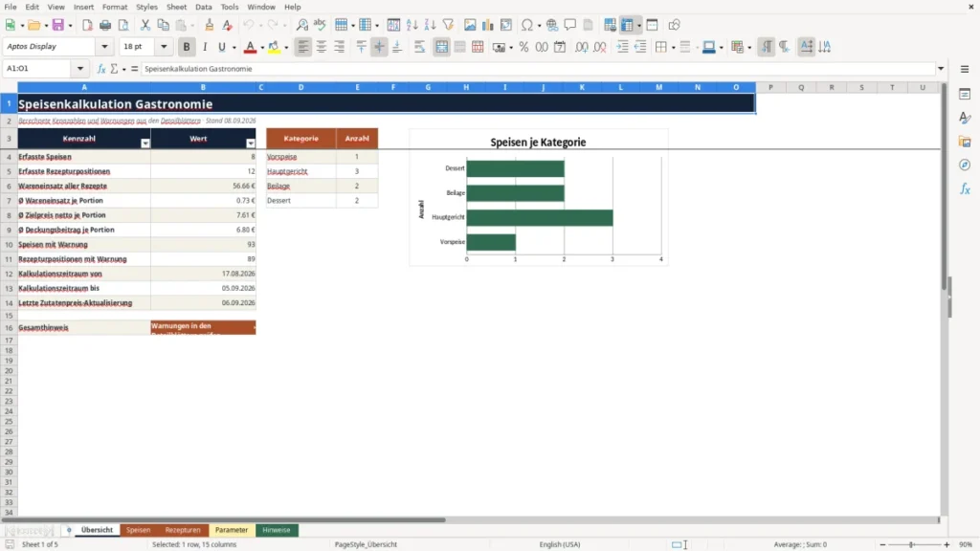Click the Copy icon
The height and width of the screenshot is (551, 980).
pyautogui.click(x=163, y=25)
